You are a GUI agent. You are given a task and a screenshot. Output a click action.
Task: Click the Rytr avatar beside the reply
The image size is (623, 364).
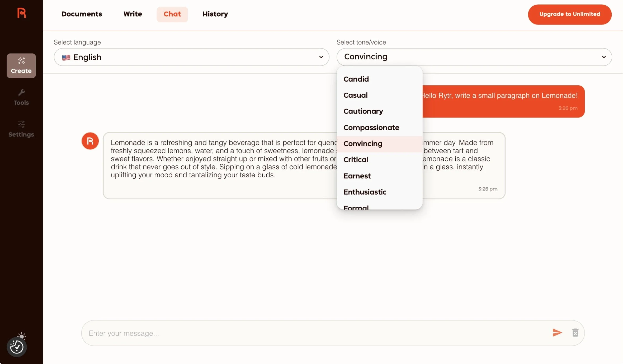(x=90, y=141)
